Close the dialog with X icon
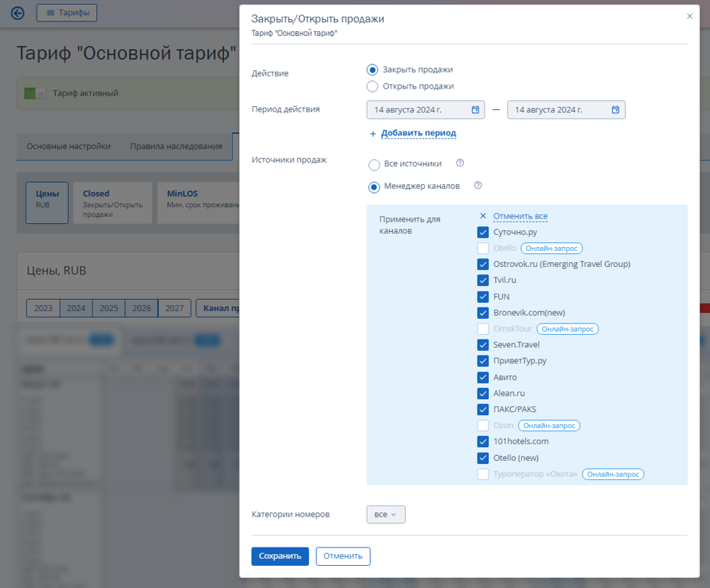Image resolution: width=710 pixels, height=588 pixels. (689, 16)
